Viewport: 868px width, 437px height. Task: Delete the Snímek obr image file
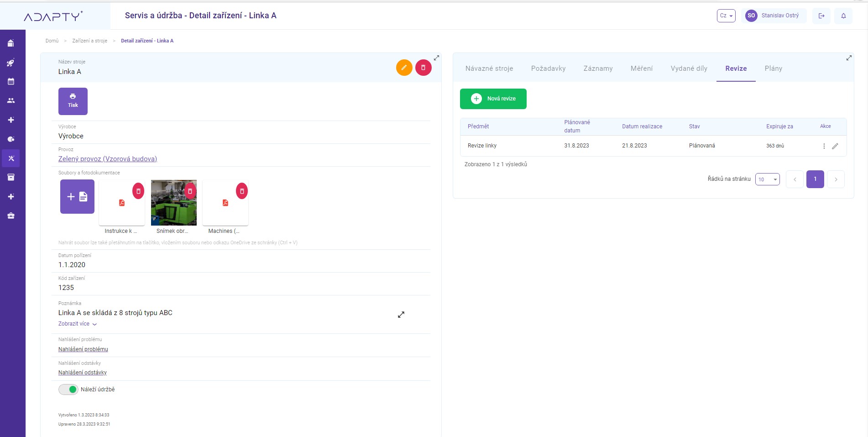coord(190,191)
